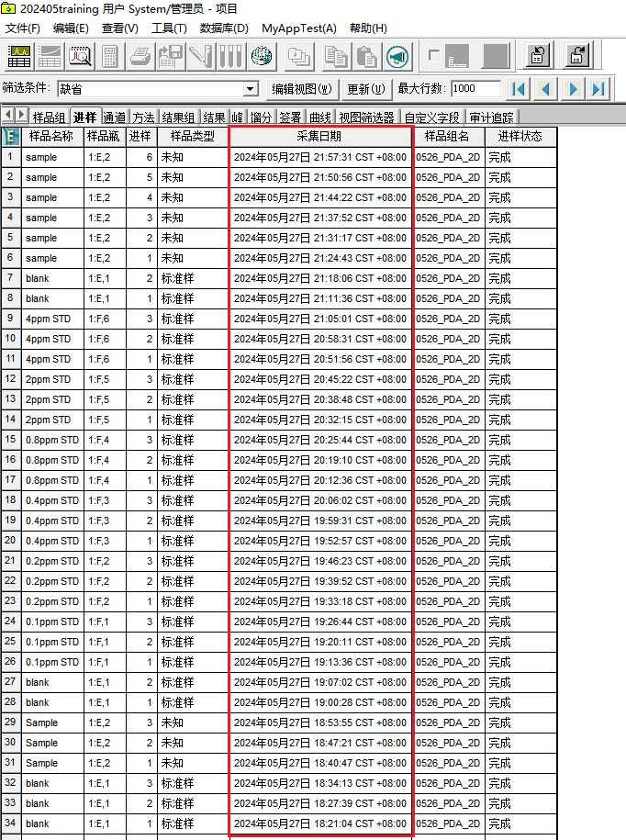Switch to the 视图筛选器 tab
The image size is (626, 840).
pos(367,118)
